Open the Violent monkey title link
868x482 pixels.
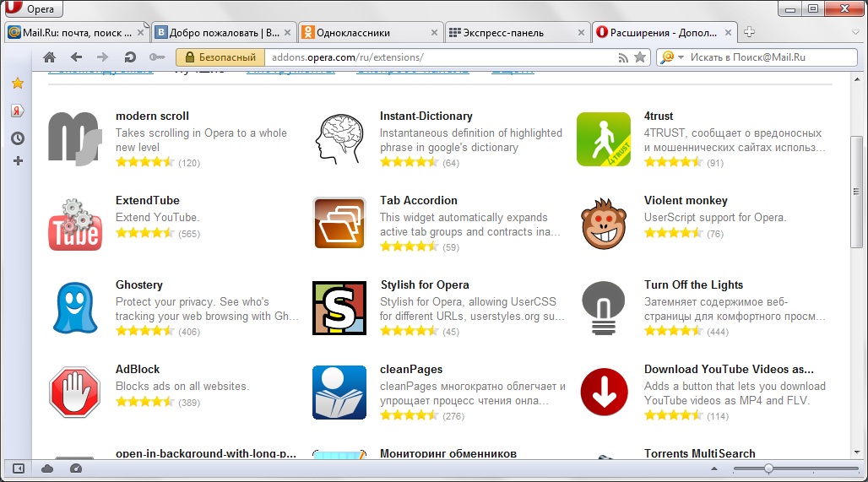click(x=686, y=200)
